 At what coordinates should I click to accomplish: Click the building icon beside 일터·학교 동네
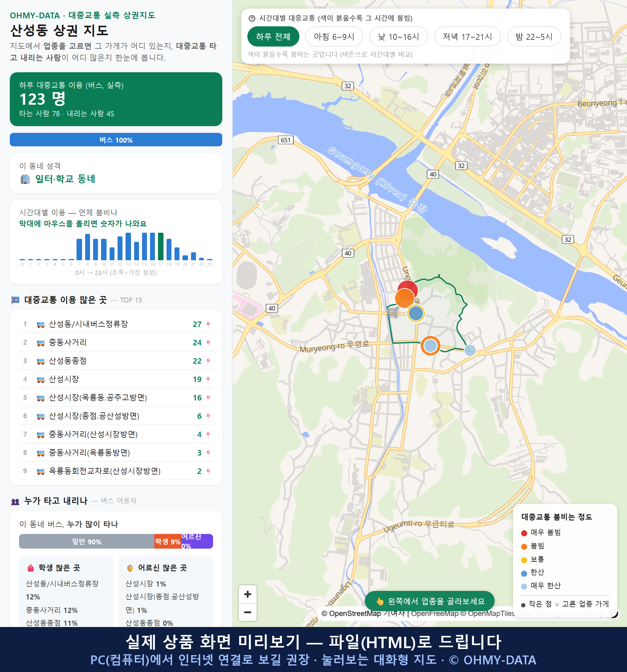[25, 179]
